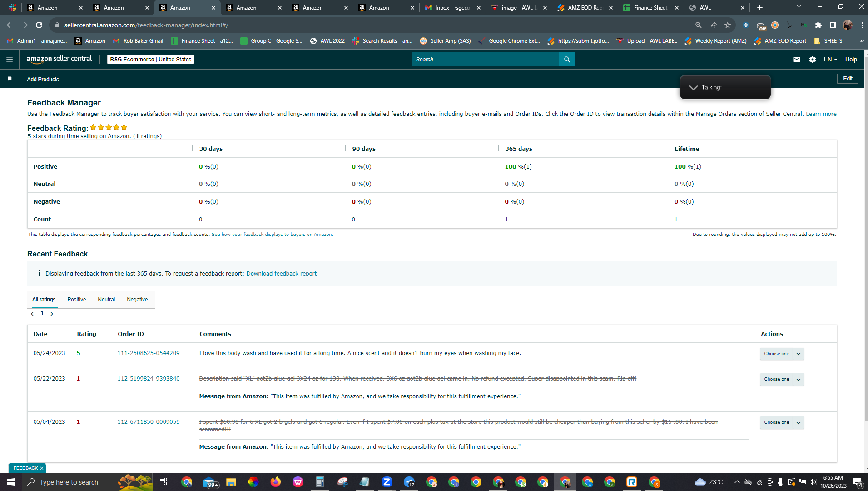Open the Learn more link

pyautogui.click(x=821, y=114)
